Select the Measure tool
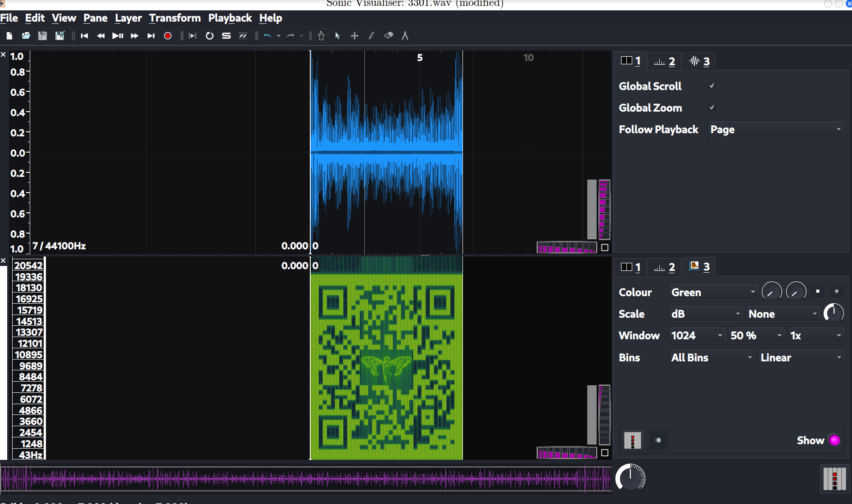This screenshot has width=852, height=504. click(x=405, y=36)
